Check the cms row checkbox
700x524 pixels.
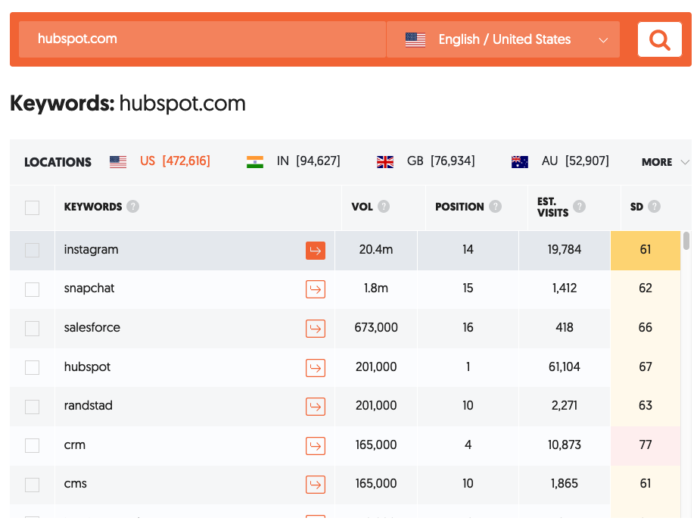(32, 485)
